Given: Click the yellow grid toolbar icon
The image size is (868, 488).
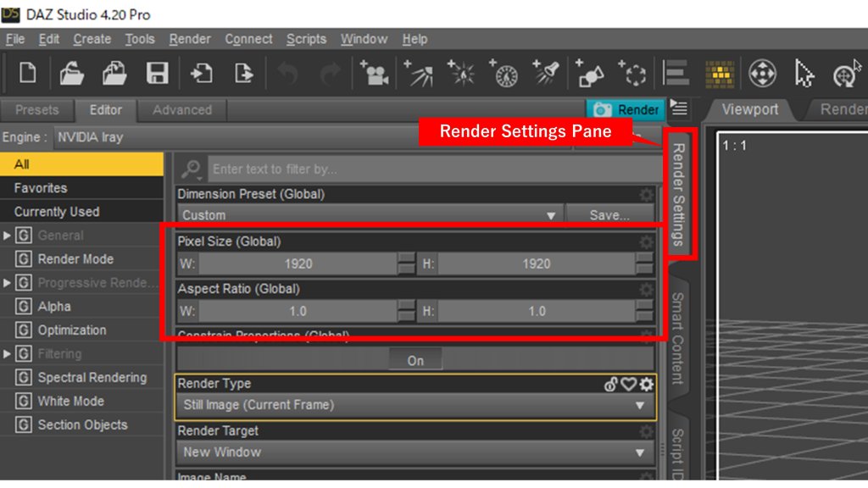Looking at the screenshot, I should [x=720, y=75].
